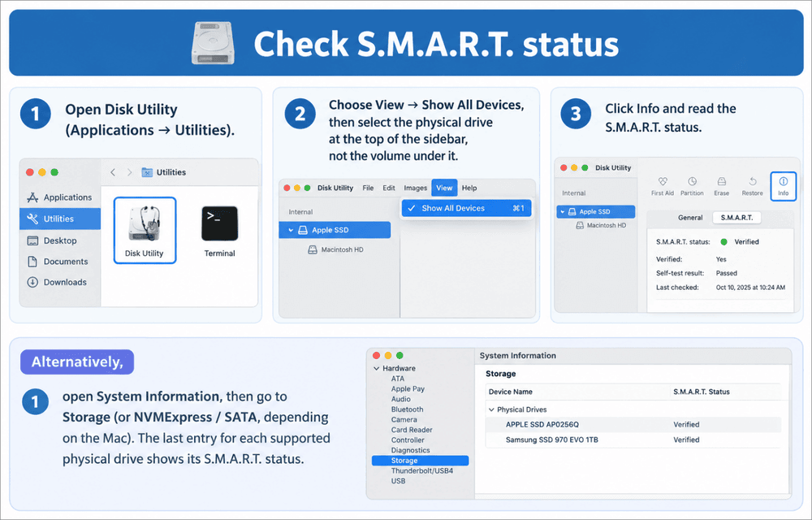The image size is (812, 520).
Task: Select Camera in Hardware list
Action: pos(404,419)
